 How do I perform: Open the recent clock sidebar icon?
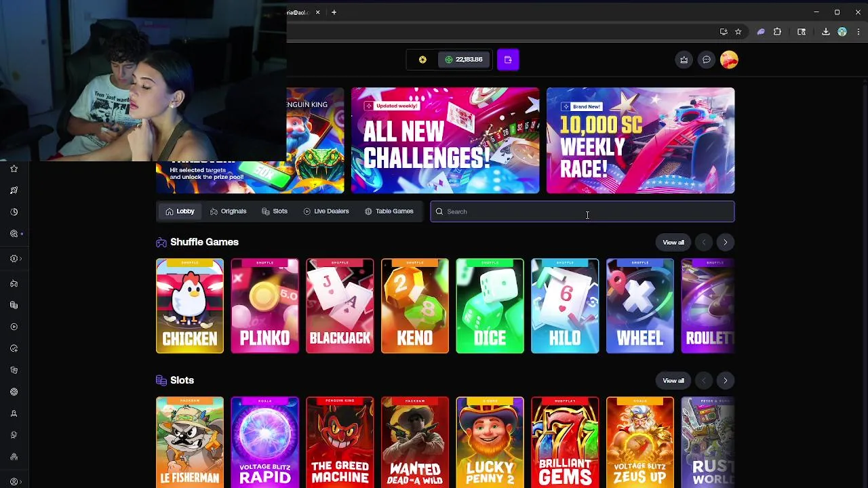coord(14,212)
